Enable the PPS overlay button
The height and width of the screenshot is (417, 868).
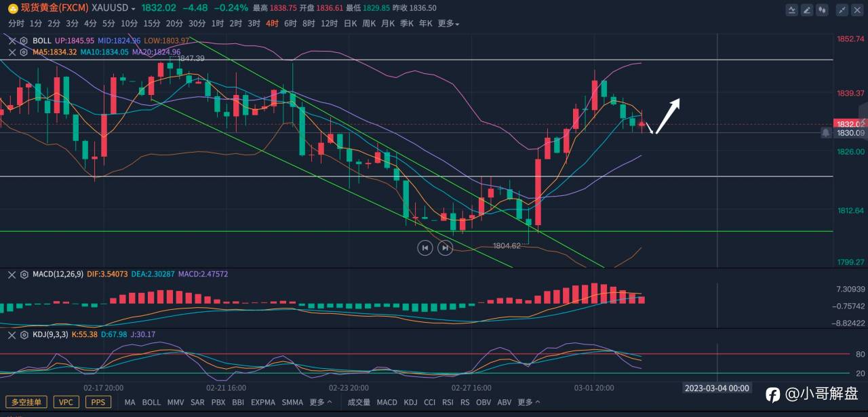(98, 402)
